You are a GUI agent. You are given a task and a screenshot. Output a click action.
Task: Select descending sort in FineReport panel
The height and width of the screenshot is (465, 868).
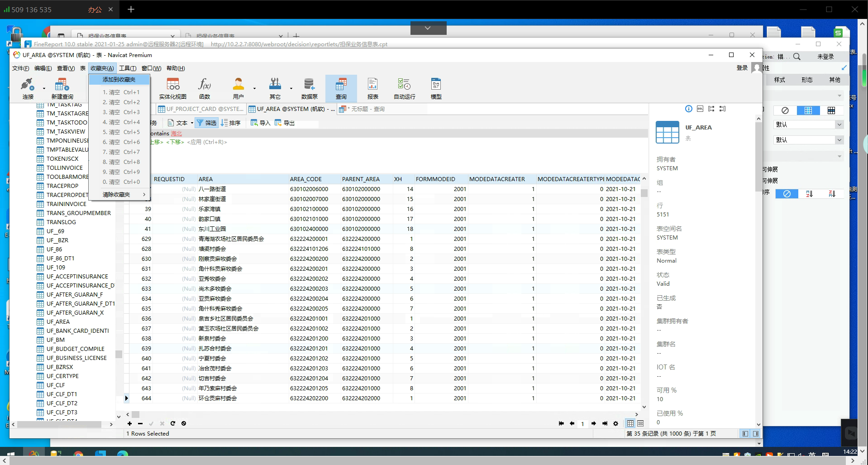[832, 194]
